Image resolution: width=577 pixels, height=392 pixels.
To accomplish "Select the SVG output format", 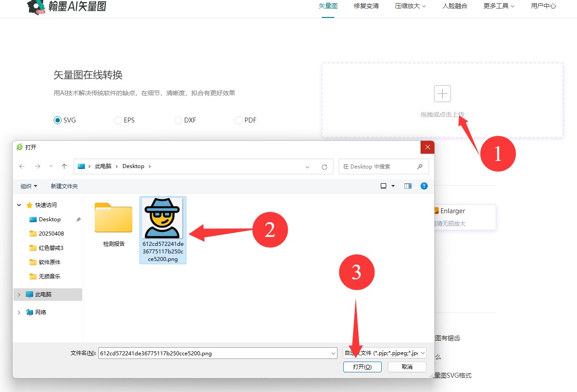I will pos(58,120).
